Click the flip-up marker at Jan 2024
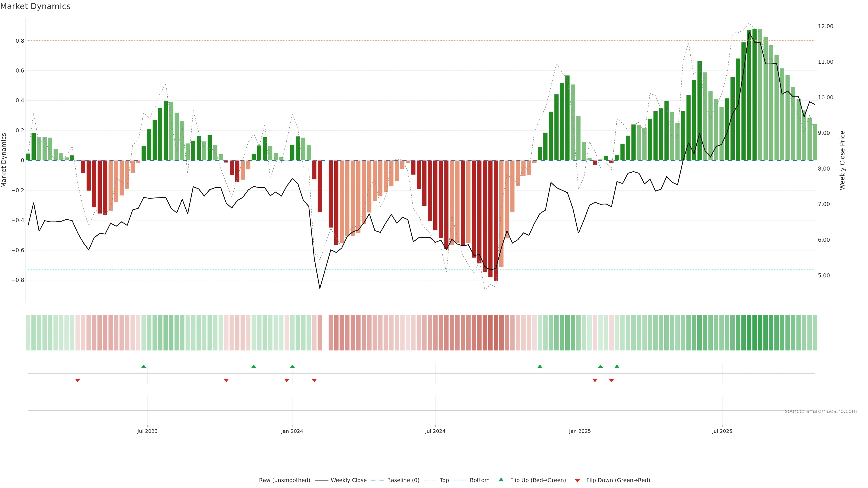868x488 pixels. [x=292, y=366]
